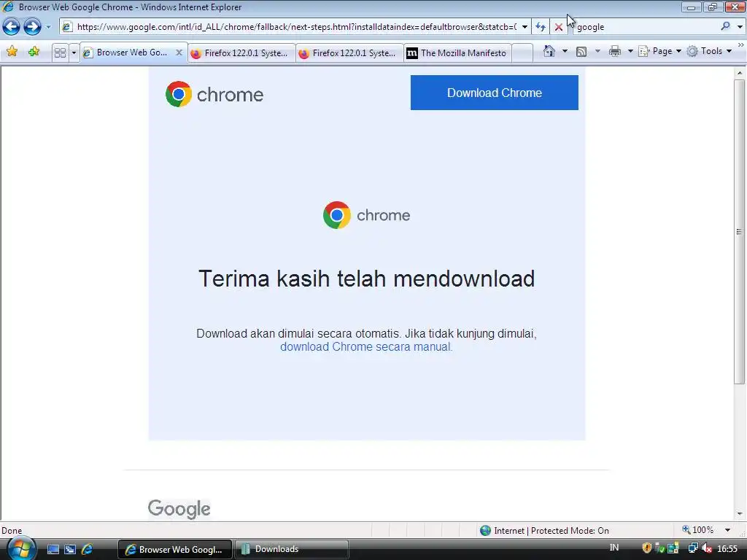Image resolution: width=747 pixels, height=560 pixels.
Task: Click IN language indicator in taskbar
Action: 614,548
